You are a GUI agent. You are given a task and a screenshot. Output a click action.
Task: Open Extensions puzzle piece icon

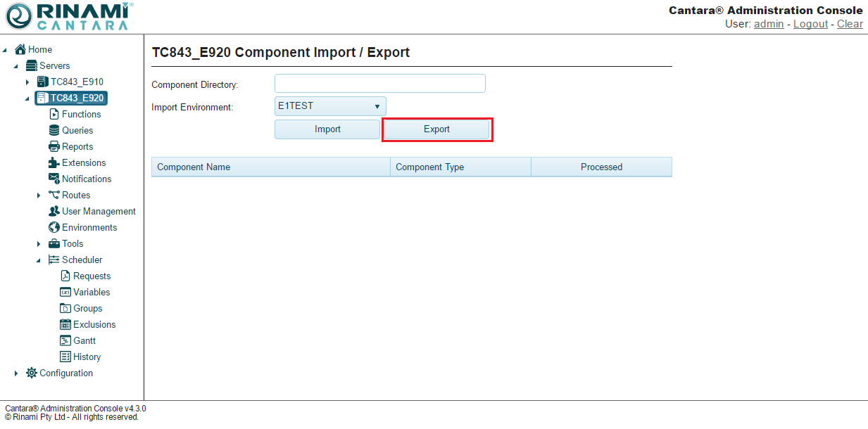[54, 162]
